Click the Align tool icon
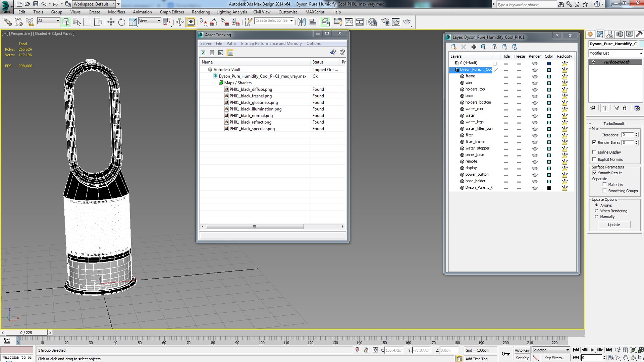Image resolution: width=644 pixels, height=362 pixels. [x=313, y=22]
